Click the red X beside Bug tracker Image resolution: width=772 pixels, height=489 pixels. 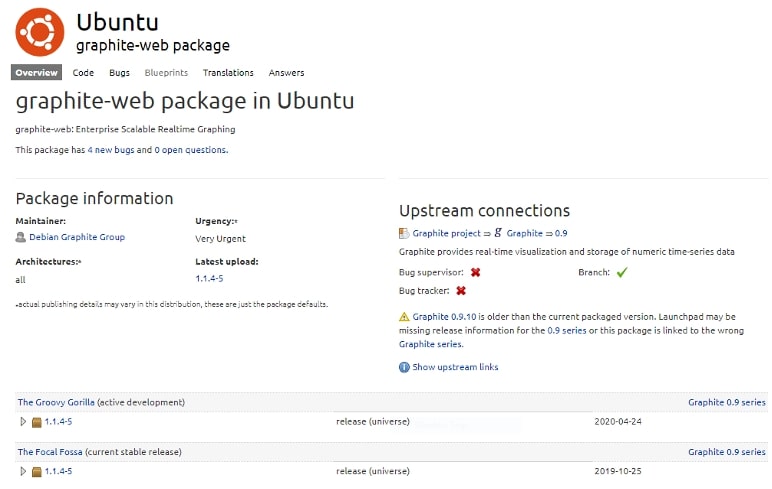461,291
